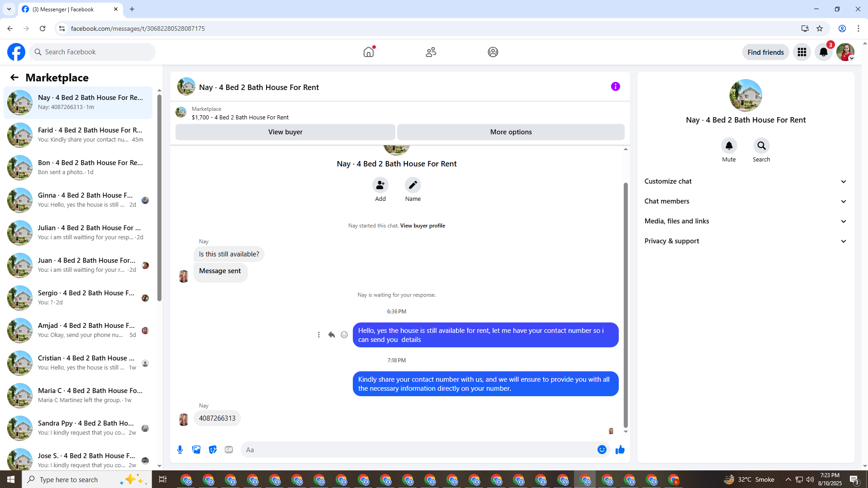Open the Groups icon in top navigation
Image resolution: width=868 pixels, height=488 pixels.
493,52
